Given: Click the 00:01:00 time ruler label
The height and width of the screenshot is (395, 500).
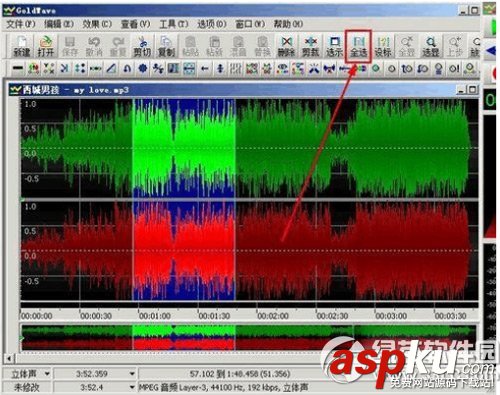Looking at the screenshot, I should [x=154, y=316].
